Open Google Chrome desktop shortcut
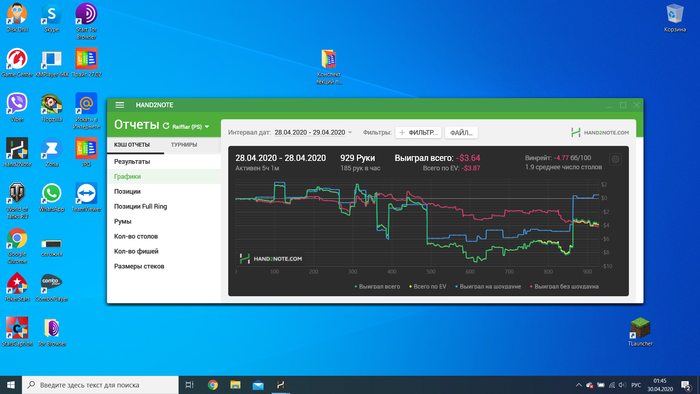 click(x=17, y=245)
